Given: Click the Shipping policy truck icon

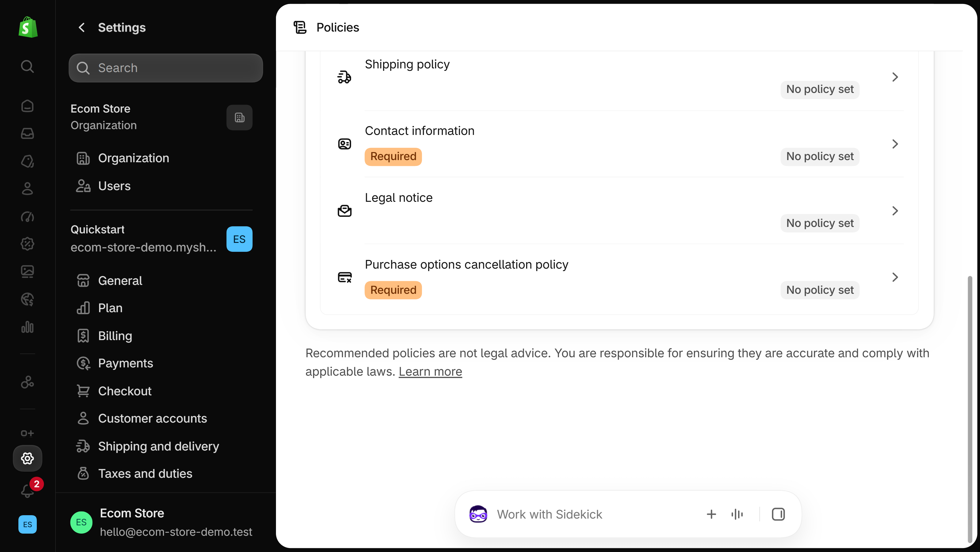Looking at the screenshot, I should click(344, 77).
